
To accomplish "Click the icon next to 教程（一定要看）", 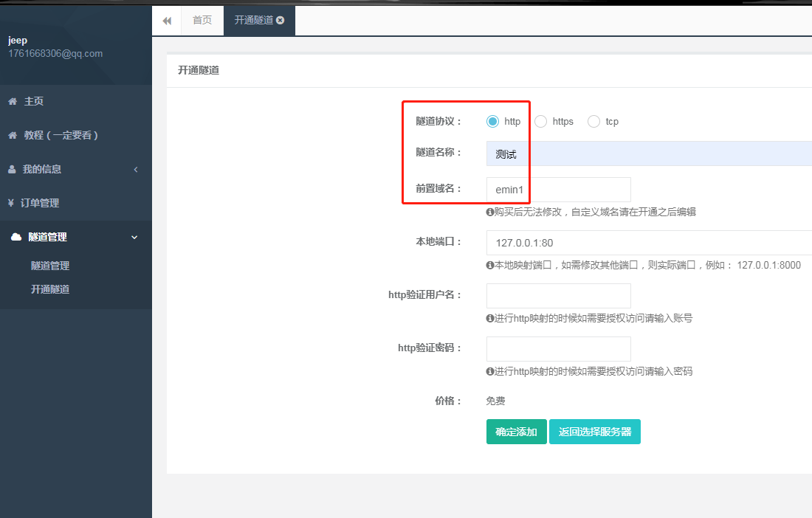I will tap(13, 136).
